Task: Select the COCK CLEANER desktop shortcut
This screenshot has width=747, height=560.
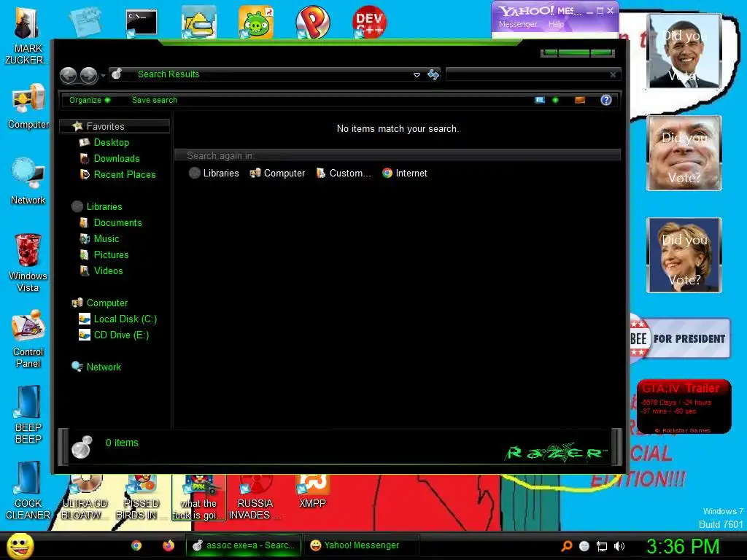Action: 28,491
